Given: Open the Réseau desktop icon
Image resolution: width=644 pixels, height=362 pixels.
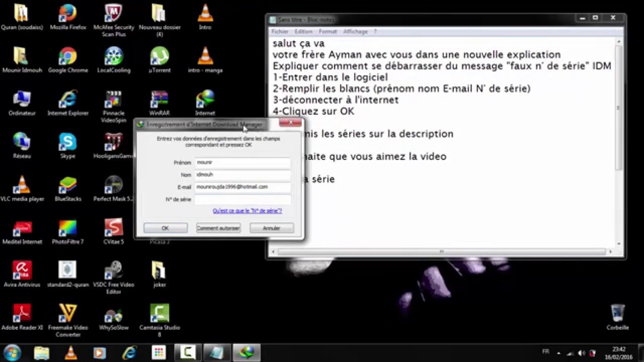Looking at the screenshot, I should coord(22,145).
